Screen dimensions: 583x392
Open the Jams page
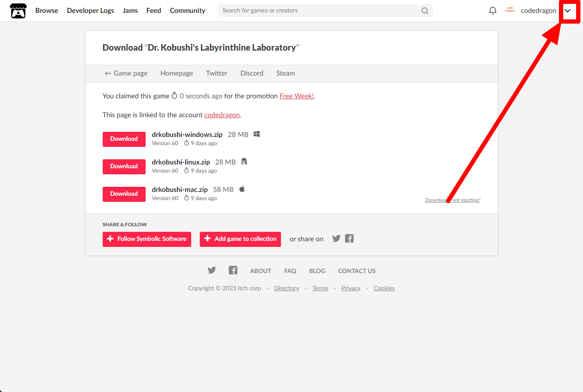[x=130, y=11]
